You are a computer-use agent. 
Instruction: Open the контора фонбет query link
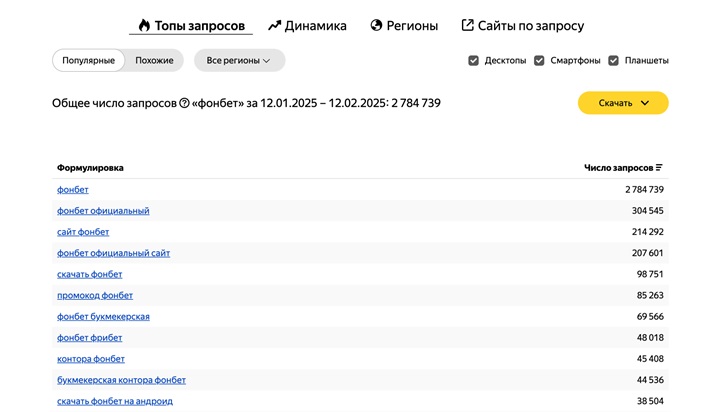91,359
